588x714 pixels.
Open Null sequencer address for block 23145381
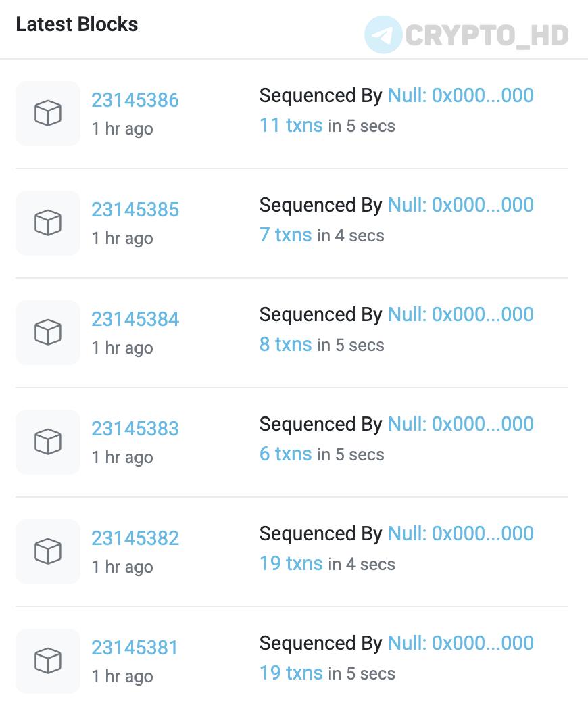461,643
